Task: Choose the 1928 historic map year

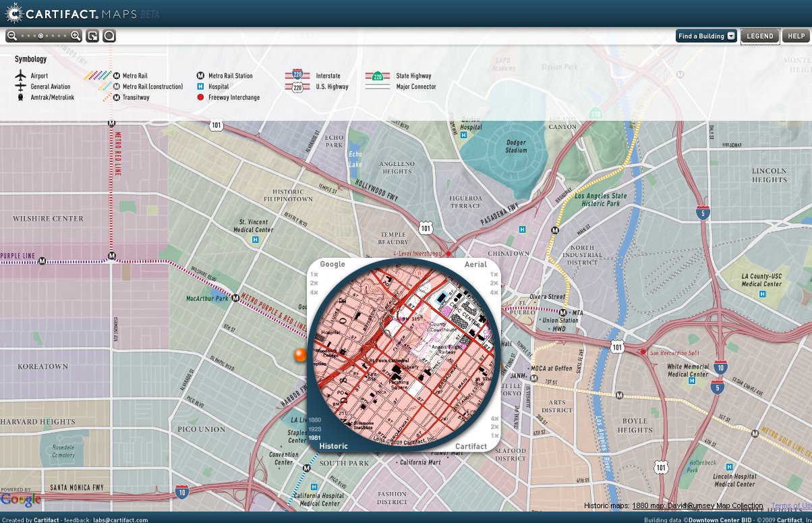Action: [x=315, y=429]
